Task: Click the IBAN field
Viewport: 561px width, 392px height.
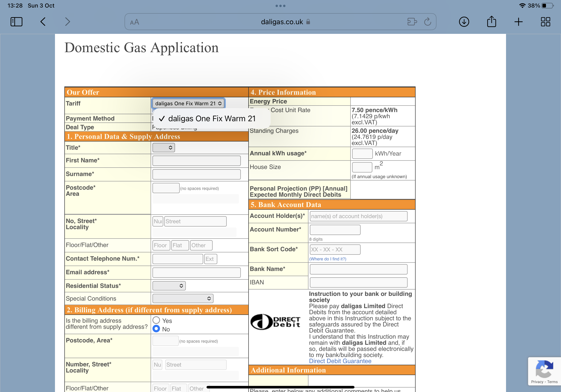Action: (x=358, y=282)
